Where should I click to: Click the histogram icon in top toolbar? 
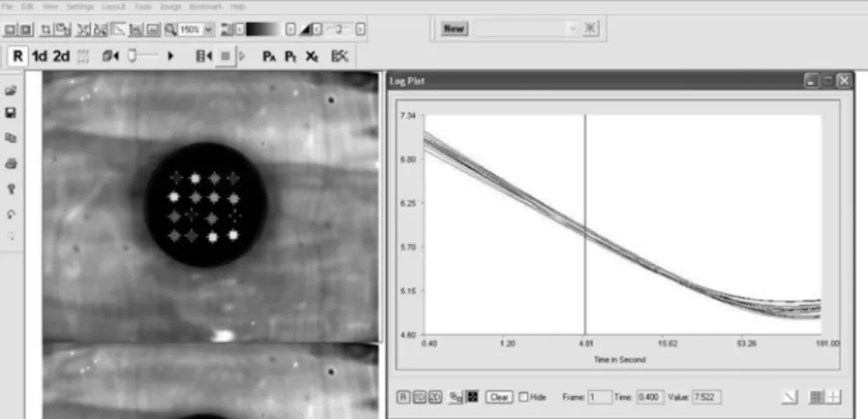pyautogui.click(x=152, y=29)
